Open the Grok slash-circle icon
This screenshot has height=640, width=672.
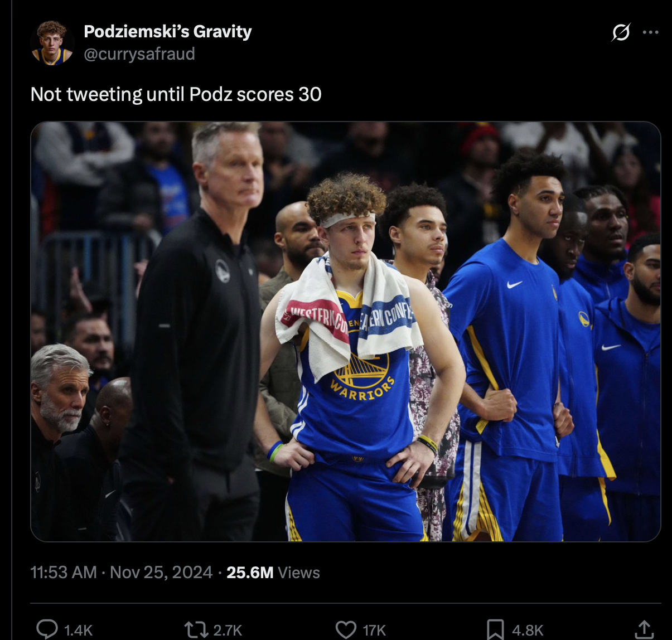(621, 32)
